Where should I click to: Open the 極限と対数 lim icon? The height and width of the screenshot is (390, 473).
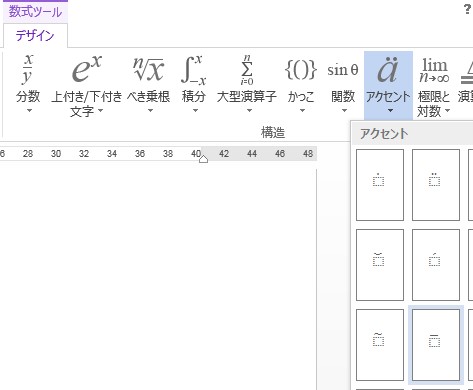tap(434, 70)
